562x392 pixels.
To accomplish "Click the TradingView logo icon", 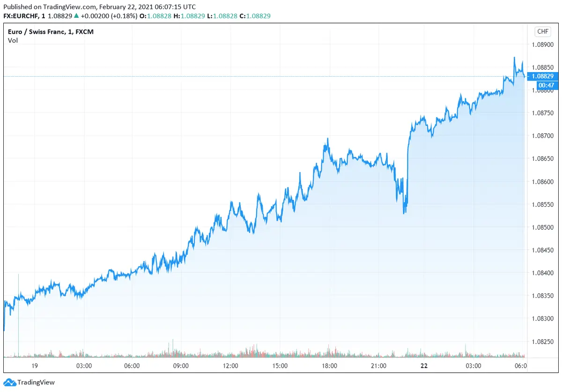I will tap(9, 382).
